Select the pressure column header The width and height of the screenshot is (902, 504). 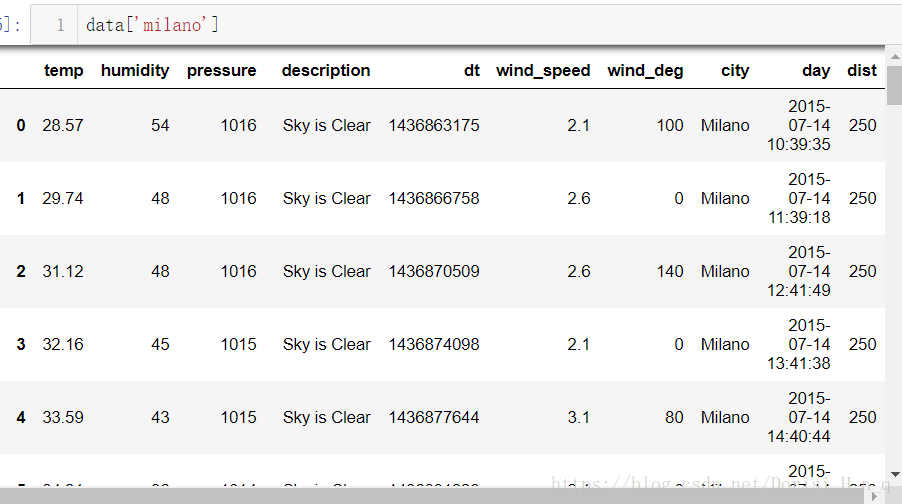(221, 70)
